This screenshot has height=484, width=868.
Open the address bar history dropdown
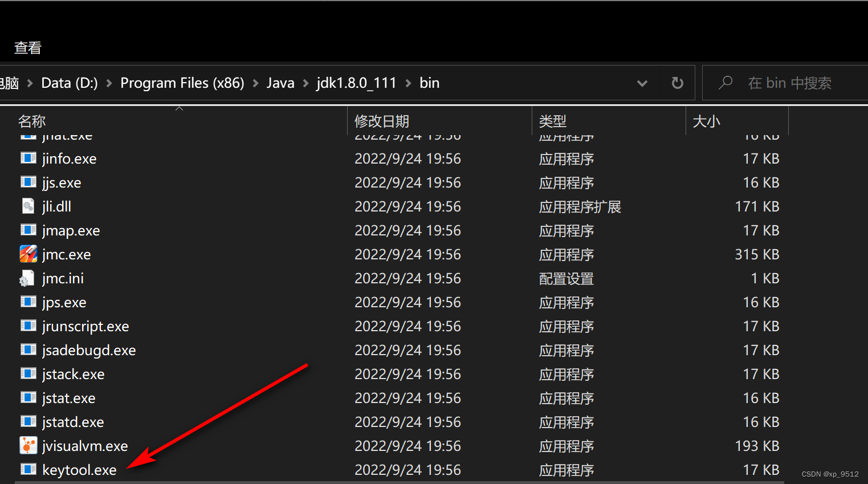642,83
